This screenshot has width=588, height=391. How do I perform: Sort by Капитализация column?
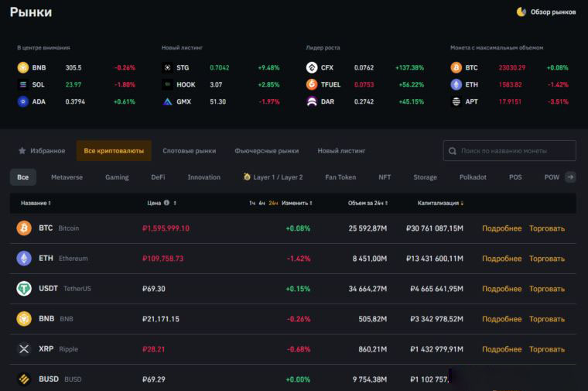440,203
